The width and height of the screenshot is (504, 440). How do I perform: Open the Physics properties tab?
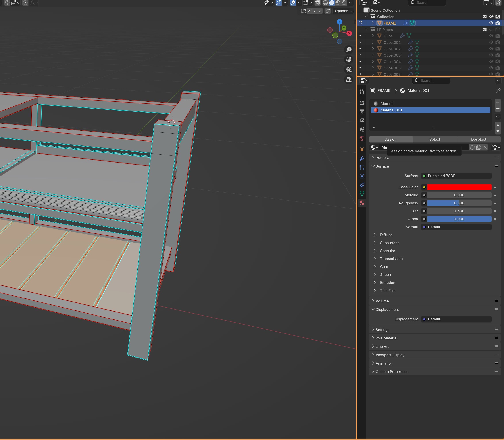click(x=362, y=176)
